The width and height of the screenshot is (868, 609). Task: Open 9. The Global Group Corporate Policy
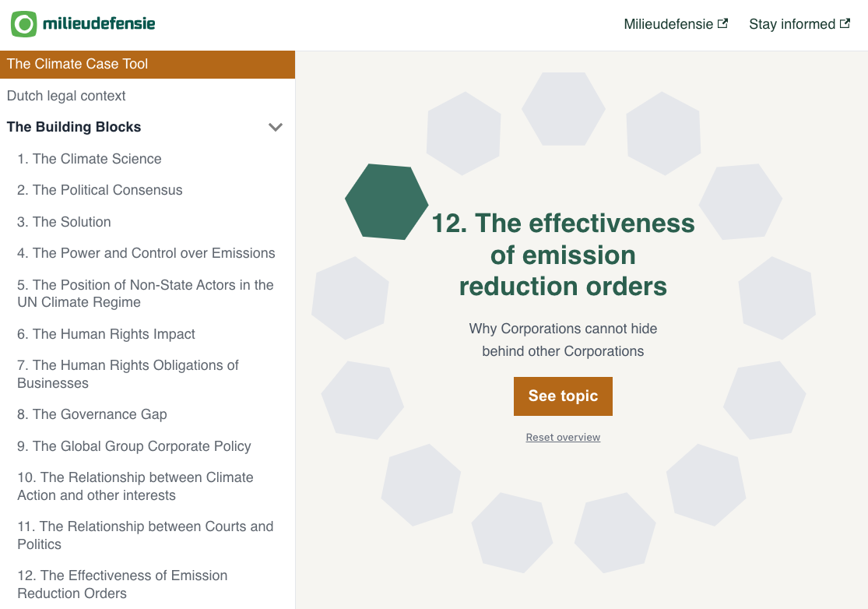[x=134, y=446]
